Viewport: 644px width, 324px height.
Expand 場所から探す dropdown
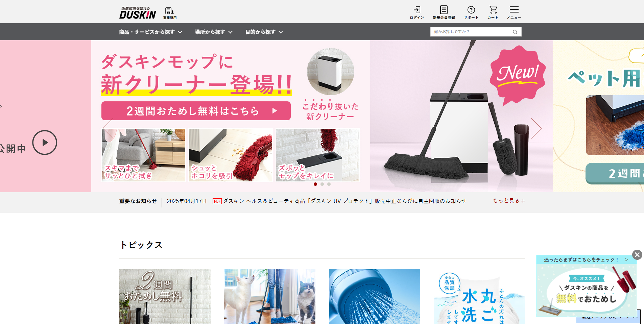tap(214, 32)
